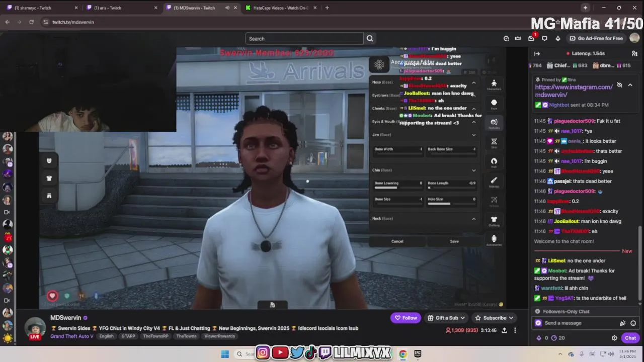Reload the browser page
The height and width of the screenshot is (362, 644).
31,22
